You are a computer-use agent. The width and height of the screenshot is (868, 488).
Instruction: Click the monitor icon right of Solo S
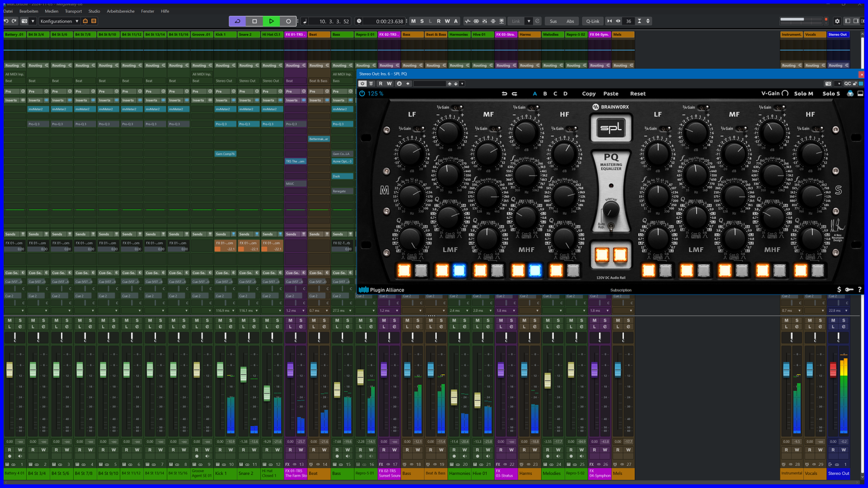click(860, 93)
